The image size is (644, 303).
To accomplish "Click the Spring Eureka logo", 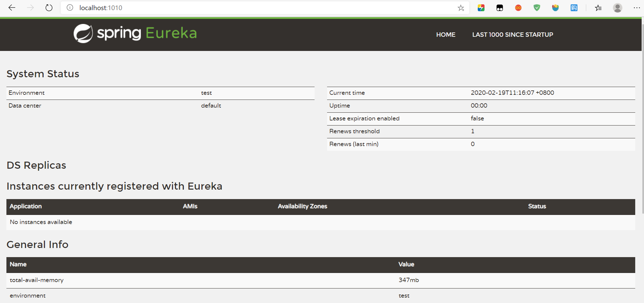I will click(135, 33).
